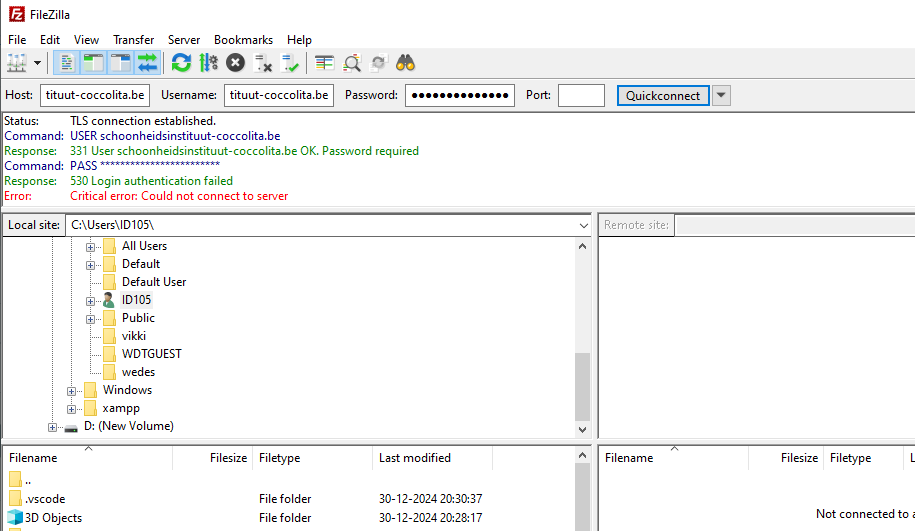This screenshot has width=915, height=531.
Task: Select the ID105 user folder
Action: (136, 300)
